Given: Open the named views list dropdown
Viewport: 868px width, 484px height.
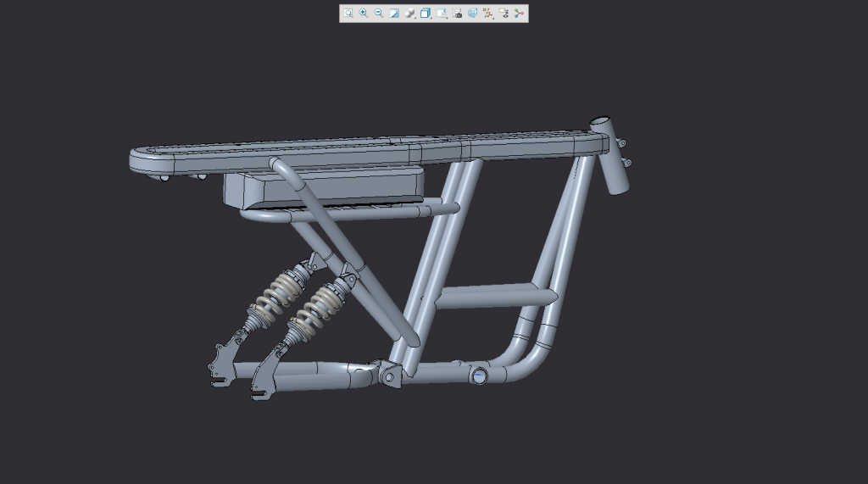Looking at the screenshot, I should tap(442, 13).
